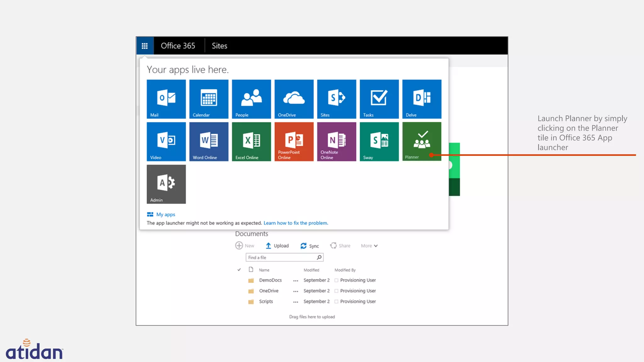The image size is (644, 362).
Task: Open the OneDrive folder in Documents
Action: (269, 291)
